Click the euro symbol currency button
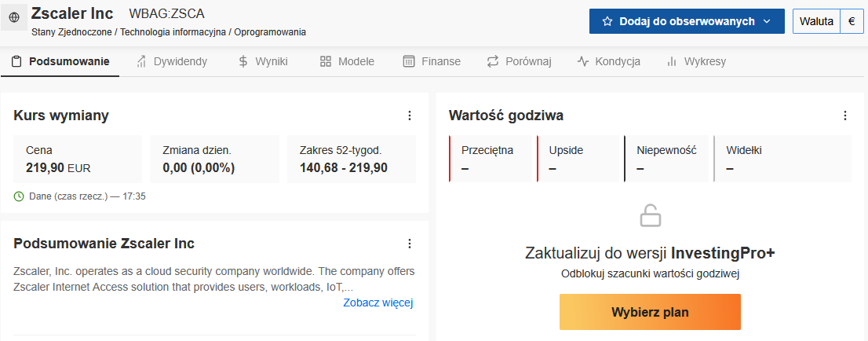The width and height of the screenshot is (868, 341). [x=852, y=22]
